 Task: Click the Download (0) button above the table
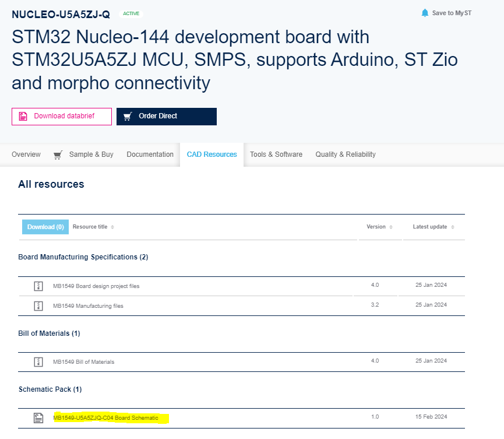click(45, 227)
